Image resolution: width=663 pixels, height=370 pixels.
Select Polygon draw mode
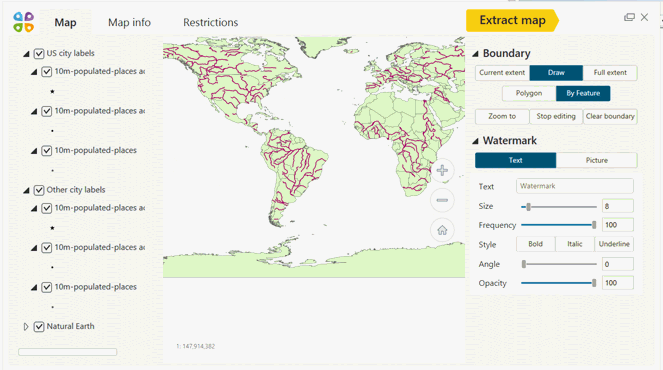tap(529, 93)
